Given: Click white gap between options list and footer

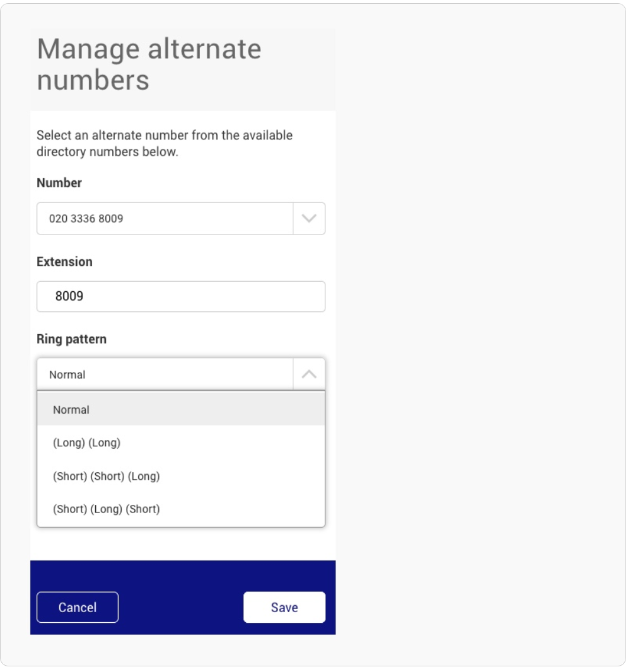Looking at the screenshot, I should [x=183, y=544].
